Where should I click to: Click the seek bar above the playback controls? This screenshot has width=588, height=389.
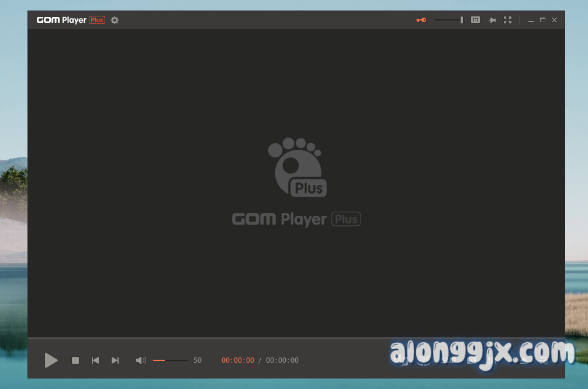296,338
